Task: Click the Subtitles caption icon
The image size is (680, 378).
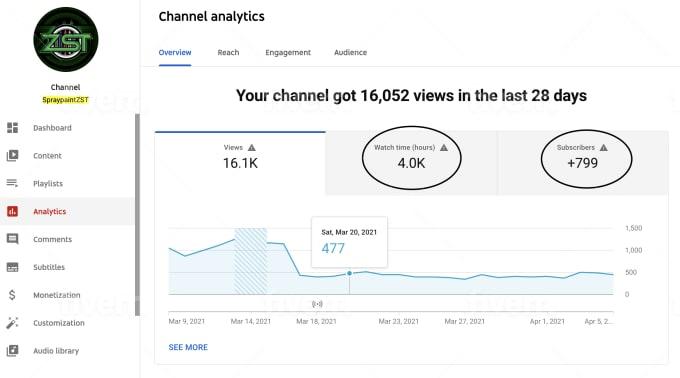Action: [13, 267]
